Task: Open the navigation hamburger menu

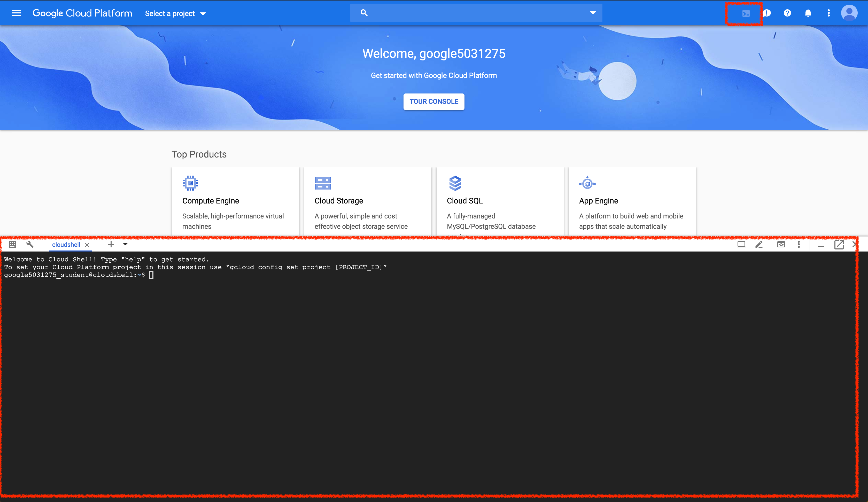Action: (x=16, y=13)
